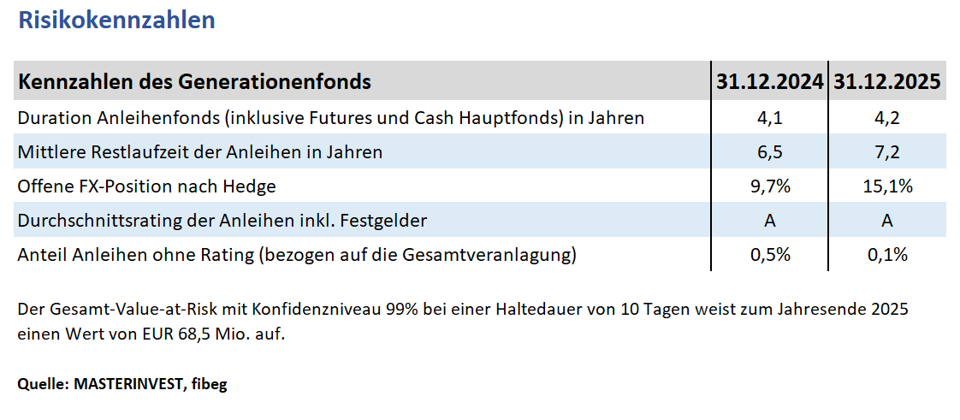Viewport: 960px width, 420px height.
Task: Click the 9,7% FX value
Action: click(x=770, y=186)
